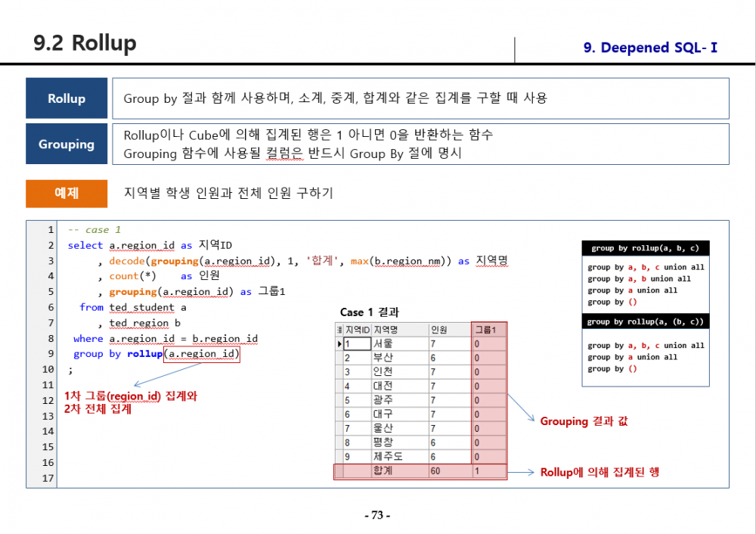This screenshot has height=534, width=756.
Task: Click "ted_region b" on code line 7
Action: tap(144, 323)
